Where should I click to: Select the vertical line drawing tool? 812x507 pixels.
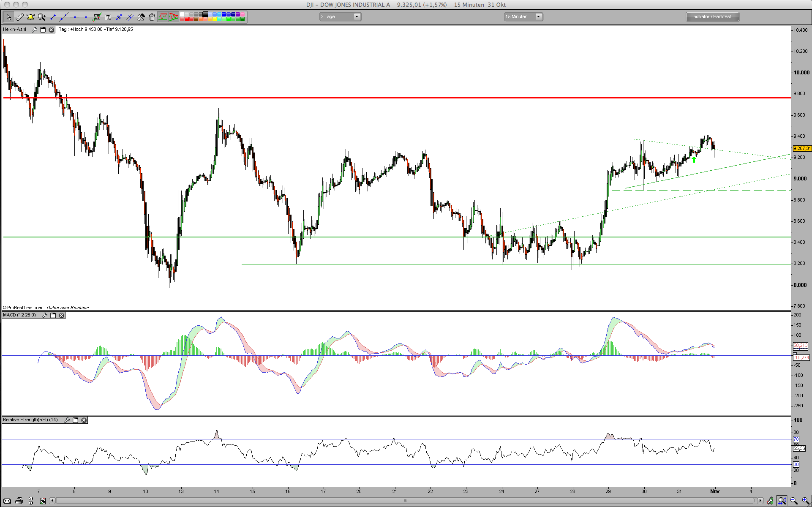coord(86,17)
